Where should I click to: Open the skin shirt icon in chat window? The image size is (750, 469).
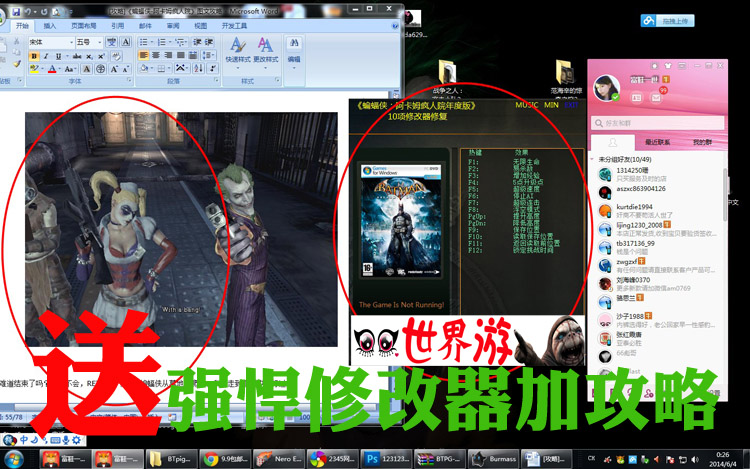(x=668, y=65)
